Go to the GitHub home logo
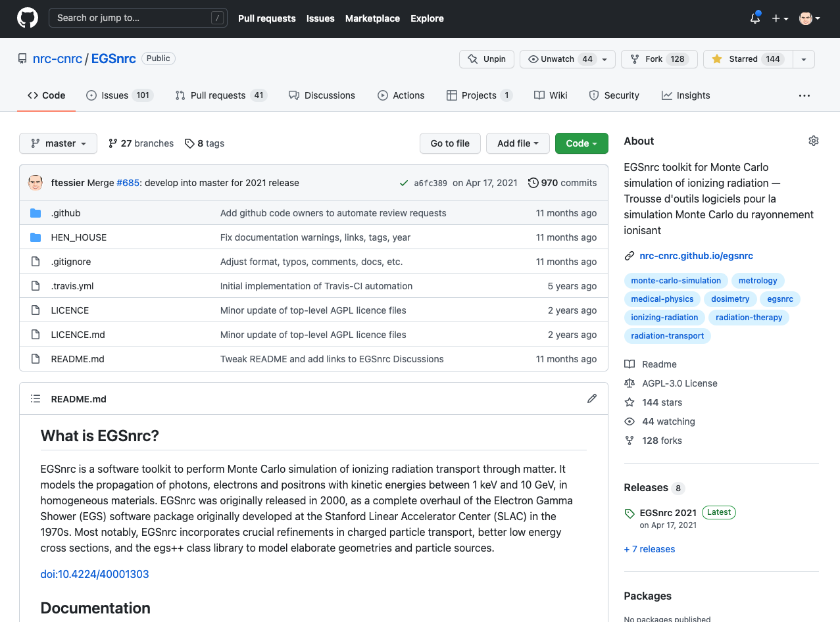Screen dimensions: 840x622 [x=28, y=18]
